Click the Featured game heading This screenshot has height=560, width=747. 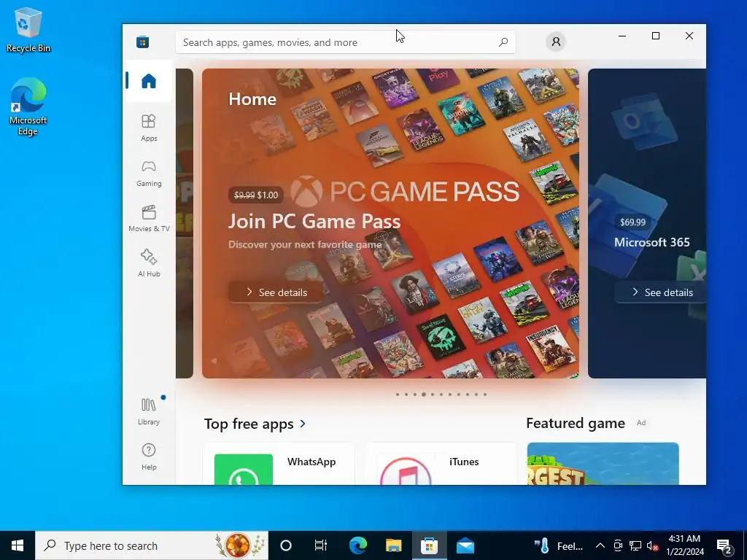click(576, 423)
